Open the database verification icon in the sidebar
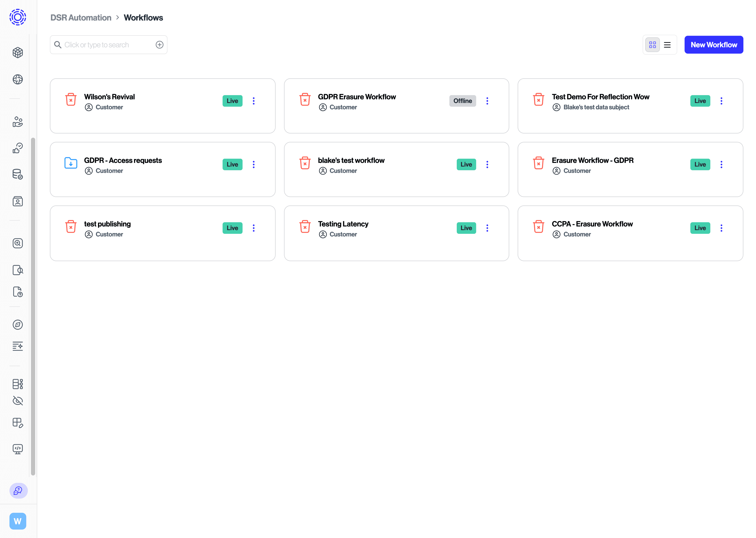 (18, 174)
